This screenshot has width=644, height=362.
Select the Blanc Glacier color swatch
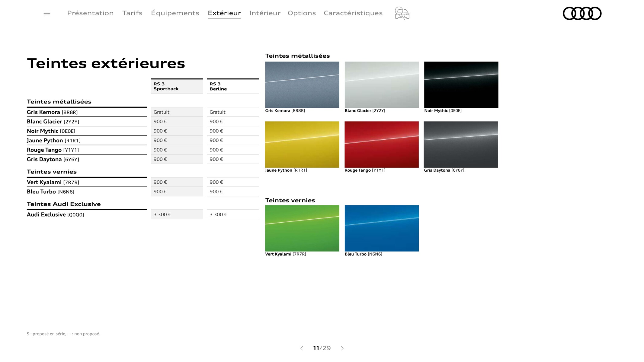click(x=382, y=85)
